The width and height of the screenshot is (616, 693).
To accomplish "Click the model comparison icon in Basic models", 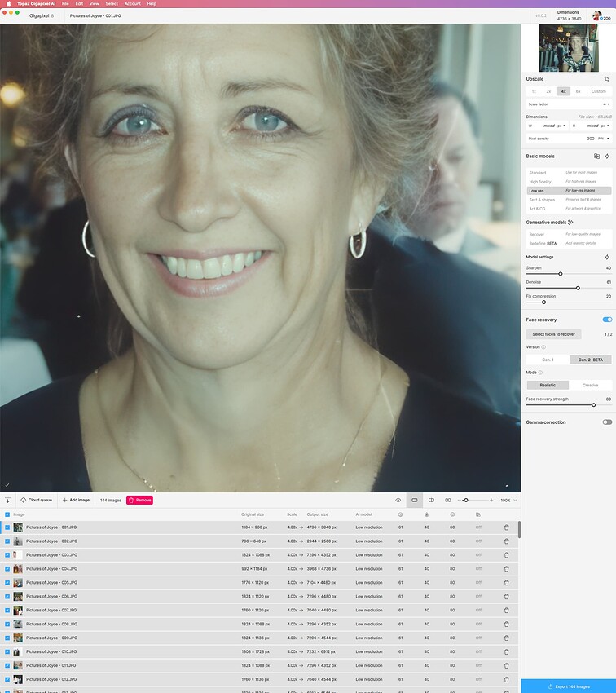I will click(x=596, y=156).
